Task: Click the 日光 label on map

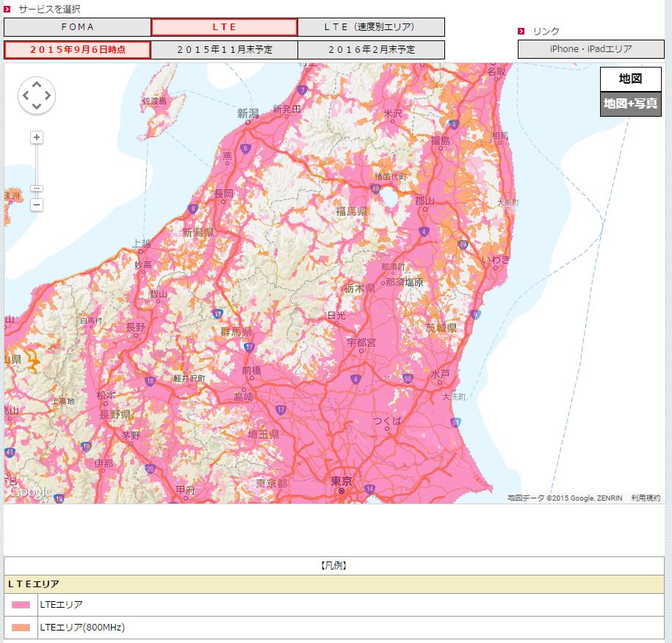Action: 336,316
